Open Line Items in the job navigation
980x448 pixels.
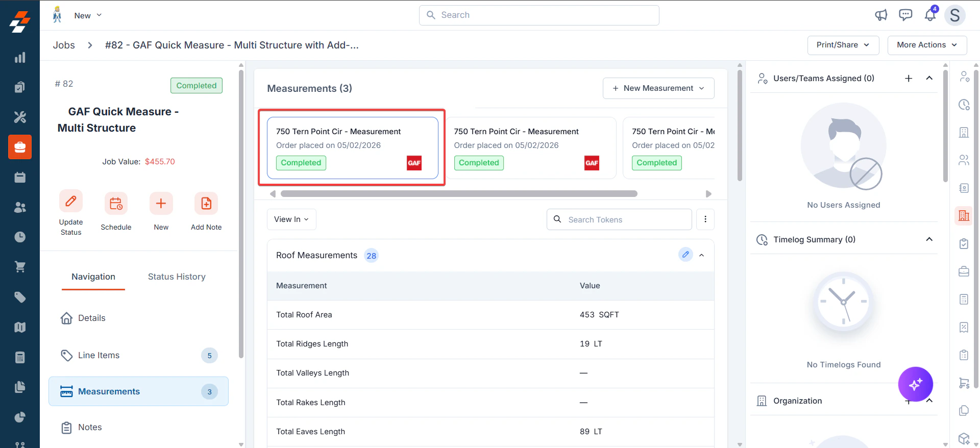(x=138, y=355)
